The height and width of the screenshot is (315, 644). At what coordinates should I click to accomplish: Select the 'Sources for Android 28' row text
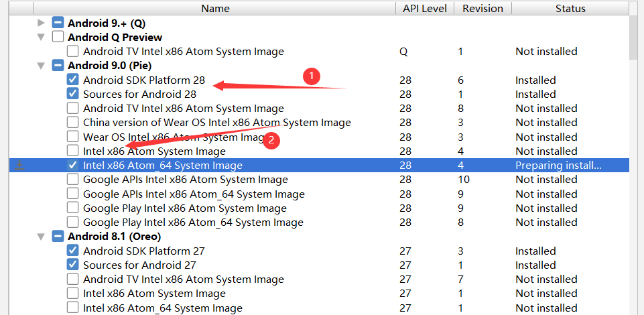pos(139,94)
